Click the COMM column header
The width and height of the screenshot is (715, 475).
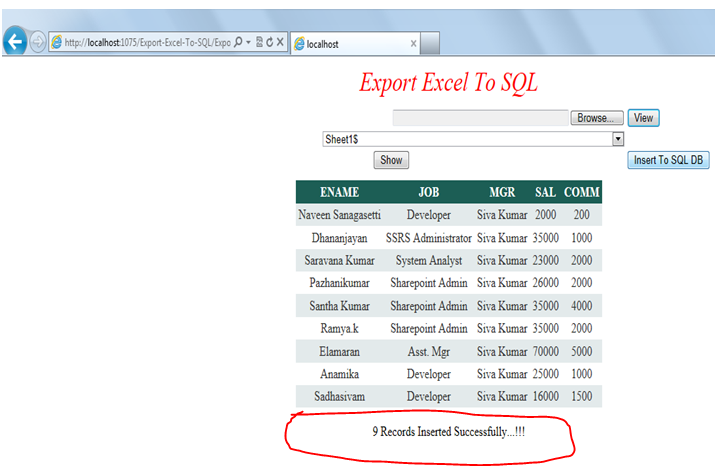(x=582, y=192)
